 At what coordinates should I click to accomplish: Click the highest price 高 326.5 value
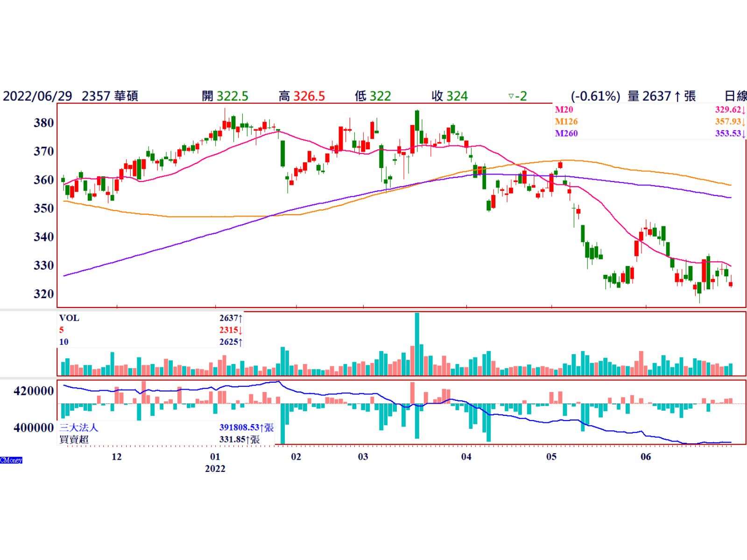[302, 97]
